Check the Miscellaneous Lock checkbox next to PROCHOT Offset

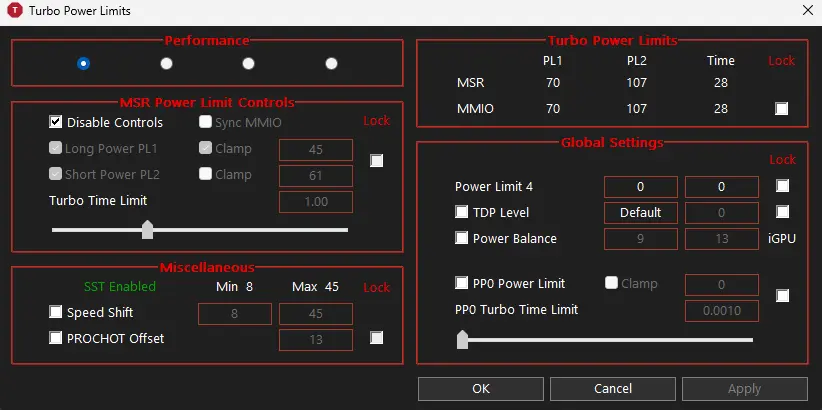coord(376,338)
